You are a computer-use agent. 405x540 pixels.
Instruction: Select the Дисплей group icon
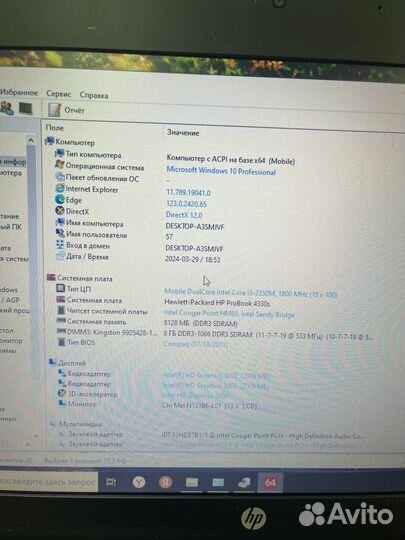[53, 362]
